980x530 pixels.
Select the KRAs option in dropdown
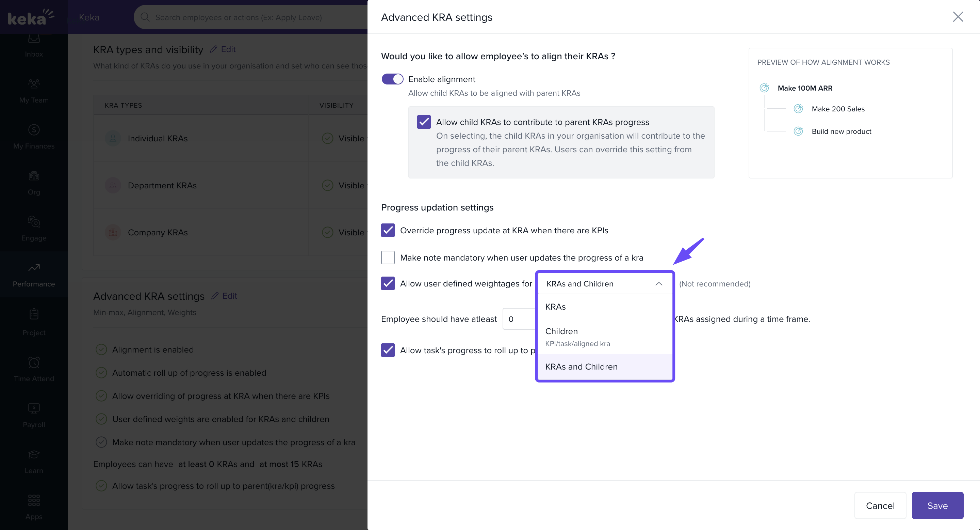[555, 307]
